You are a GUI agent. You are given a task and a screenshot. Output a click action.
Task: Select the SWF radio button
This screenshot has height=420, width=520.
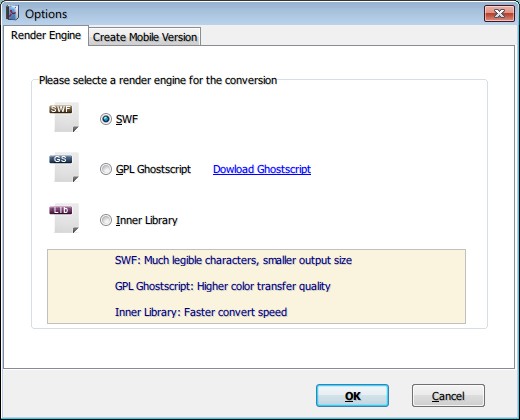pyautogui.click(x=106, y=119)
